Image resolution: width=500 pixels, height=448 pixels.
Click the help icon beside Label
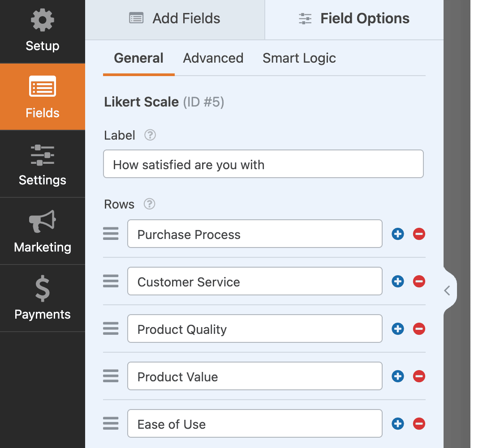pos(150,135)
